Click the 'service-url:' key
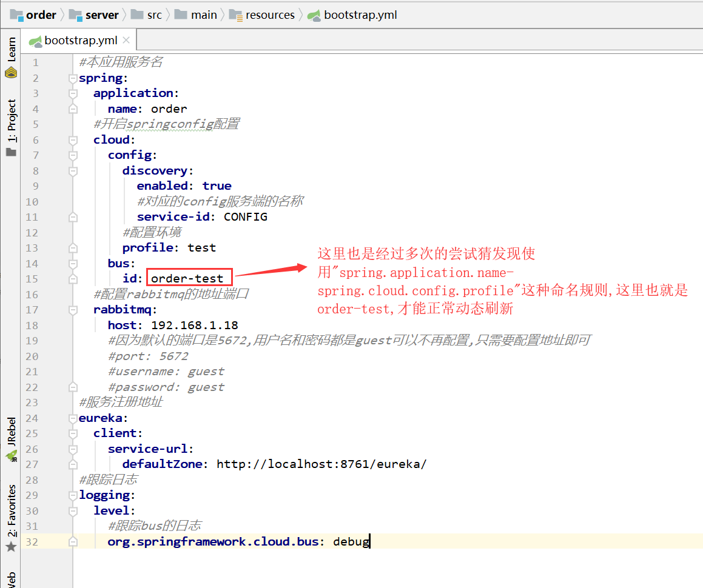 [150, 449]
